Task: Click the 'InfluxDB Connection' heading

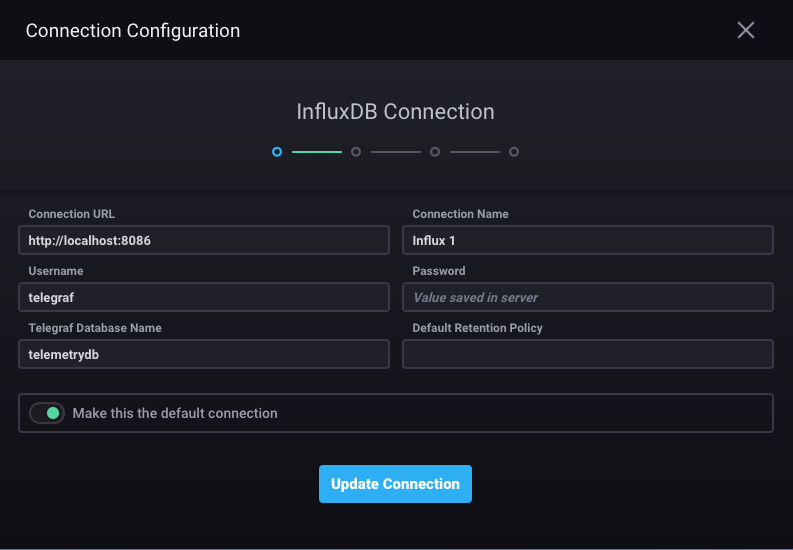Action: [x=396, y=111]
